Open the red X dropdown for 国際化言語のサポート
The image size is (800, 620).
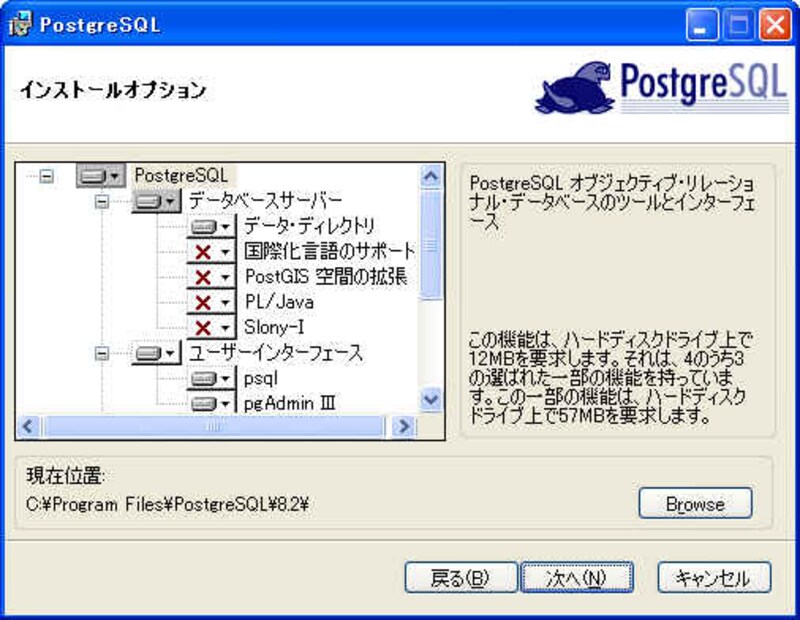pos(211,251)
